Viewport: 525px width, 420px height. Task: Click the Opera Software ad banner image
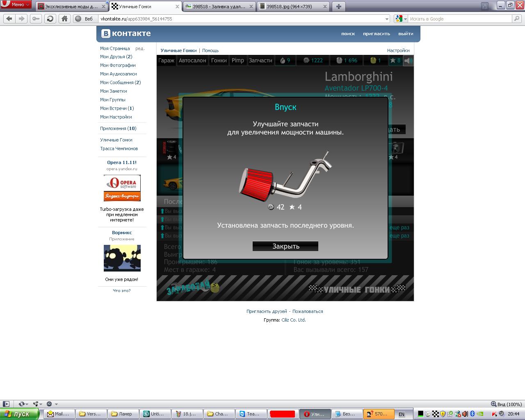(x=122, y=188)
